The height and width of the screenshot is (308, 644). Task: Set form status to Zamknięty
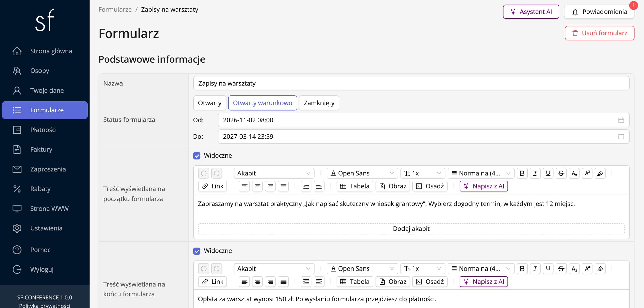[x=319, y=103]
